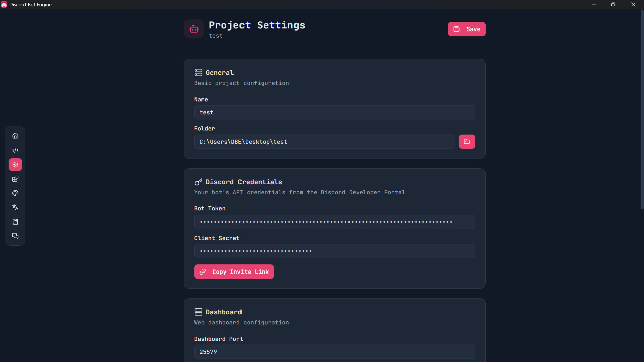Open the theme palette sidebar icon
The width and height of the screenshot is (644, 362).
[x=15, y=193]
